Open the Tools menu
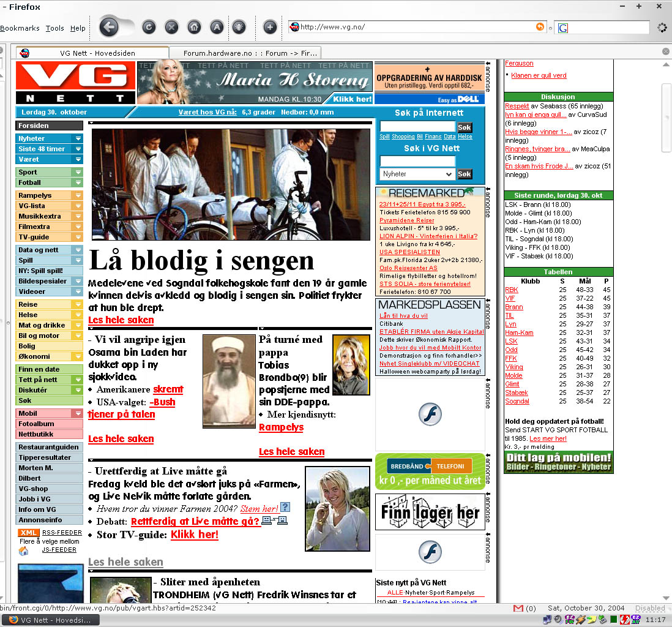This screenshot has width=672, height=627. [x=55, y=28]
